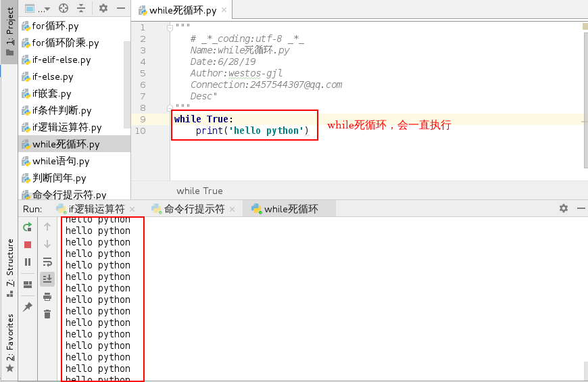Click 'while True' breadcrumb
The width and height of the screenshot is (588, 382).
click(199, 191)
